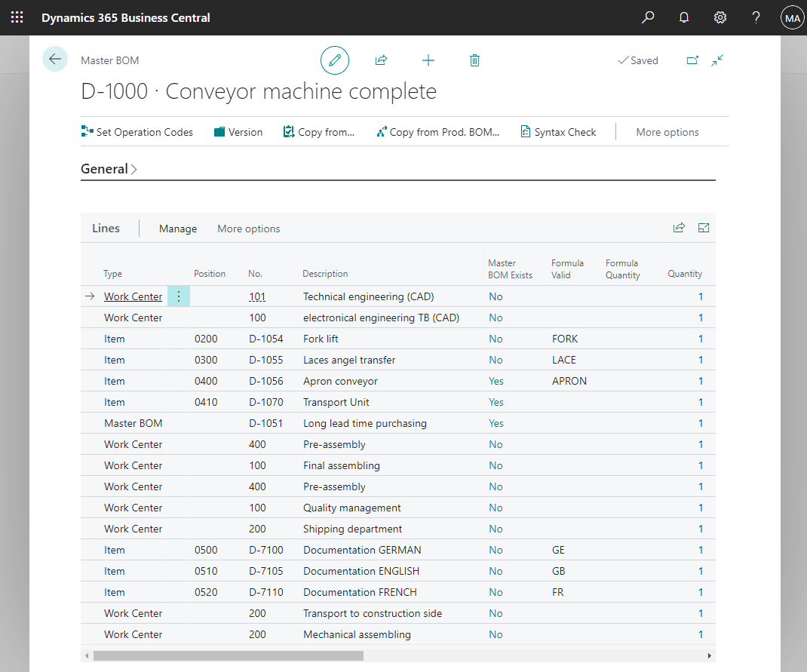Go back using the arrow button
The height and width of the screenshot is (672, 807).
click(x=55, y=59)
